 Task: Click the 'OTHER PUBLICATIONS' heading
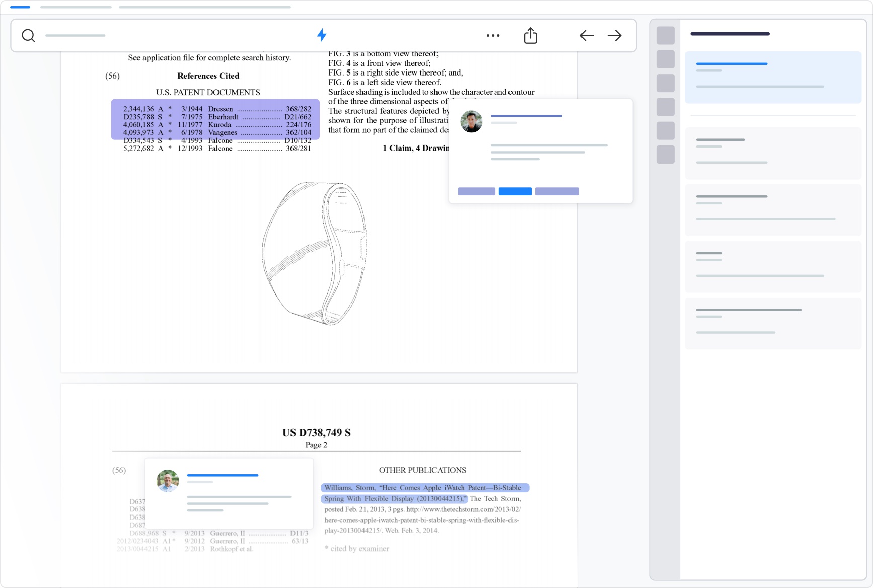pos(422,470)
